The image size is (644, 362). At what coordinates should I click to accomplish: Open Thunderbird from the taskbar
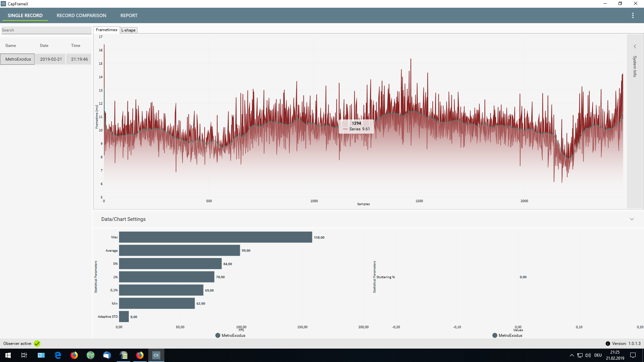point(107,355)
